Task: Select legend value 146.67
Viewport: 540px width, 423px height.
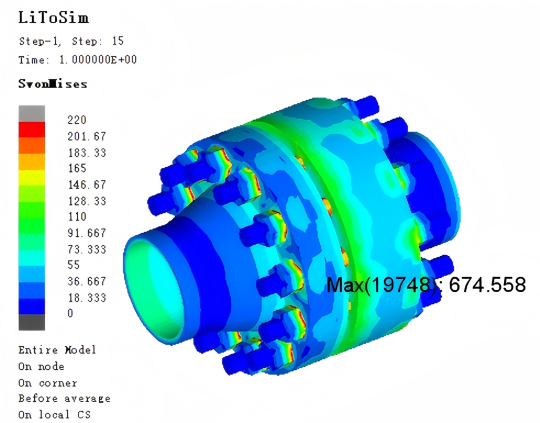Action: click(x=87, y=185)
